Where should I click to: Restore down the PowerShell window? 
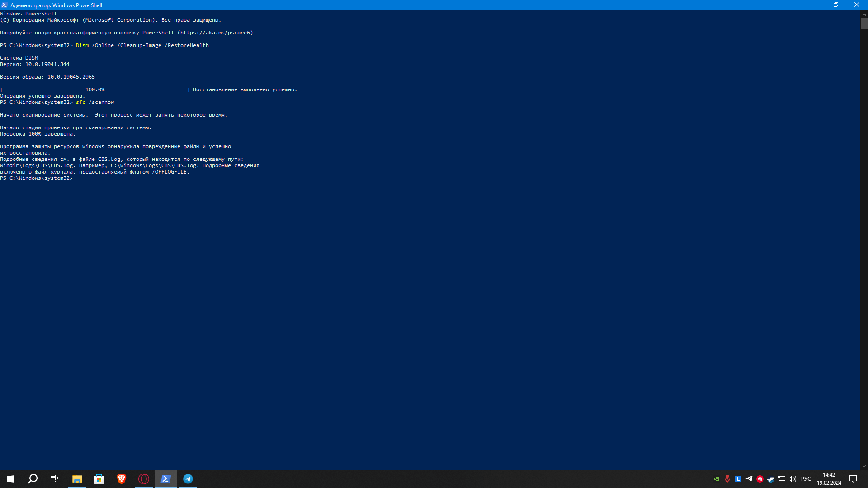coord(836,5)
